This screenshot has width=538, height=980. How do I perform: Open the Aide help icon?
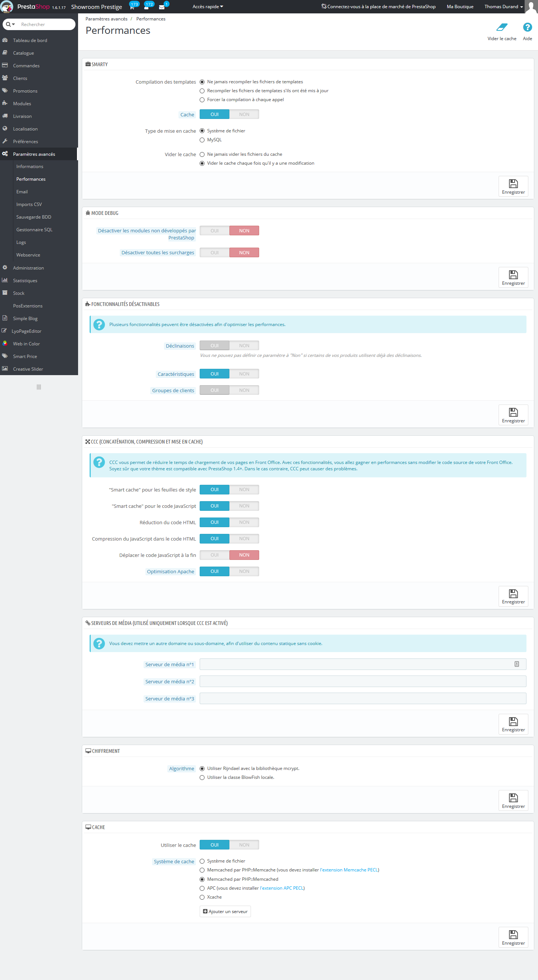point(527,27)
